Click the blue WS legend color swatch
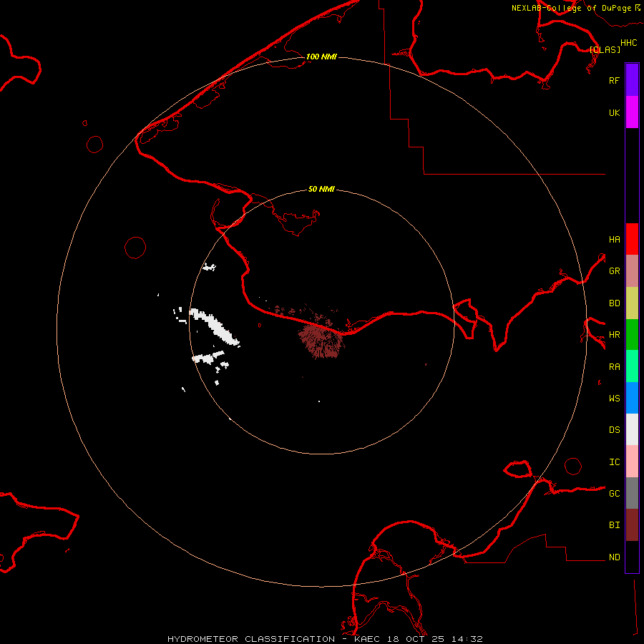 [x=632, y=398]
